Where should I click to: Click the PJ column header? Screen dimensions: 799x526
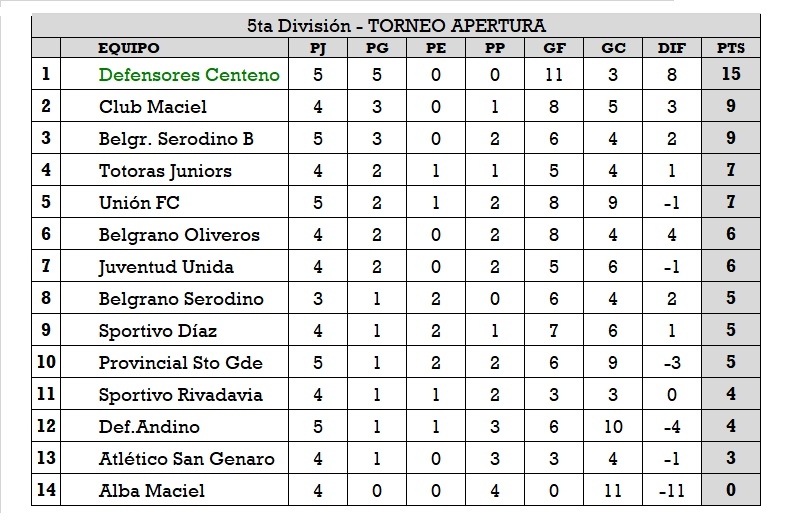pos(317,47)
